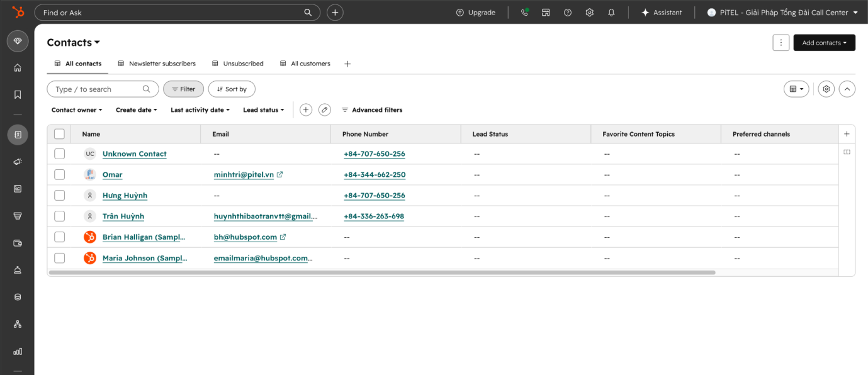The image size is (868, 375).
Task: Click the Type / to search contacts field
Action: [x=103, y=89]
